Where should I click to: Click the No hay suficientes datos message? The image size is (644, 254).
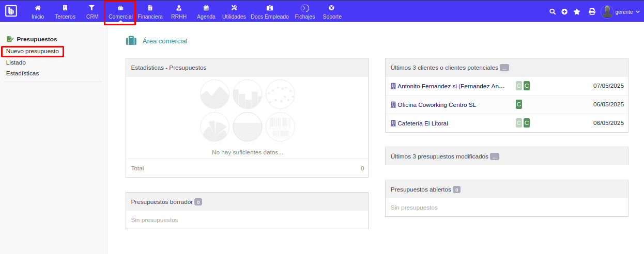pos(248,152)
